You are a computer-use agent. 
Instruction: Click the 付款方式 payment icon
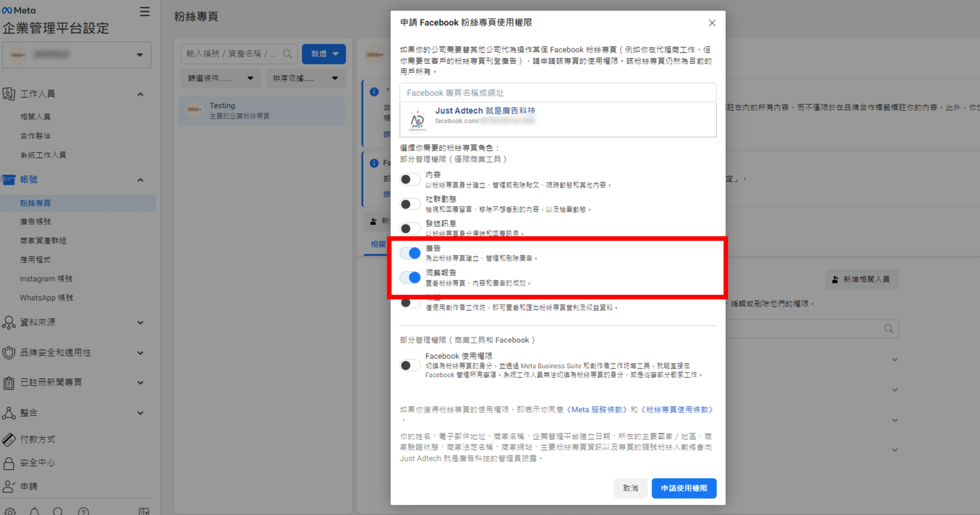9,439
